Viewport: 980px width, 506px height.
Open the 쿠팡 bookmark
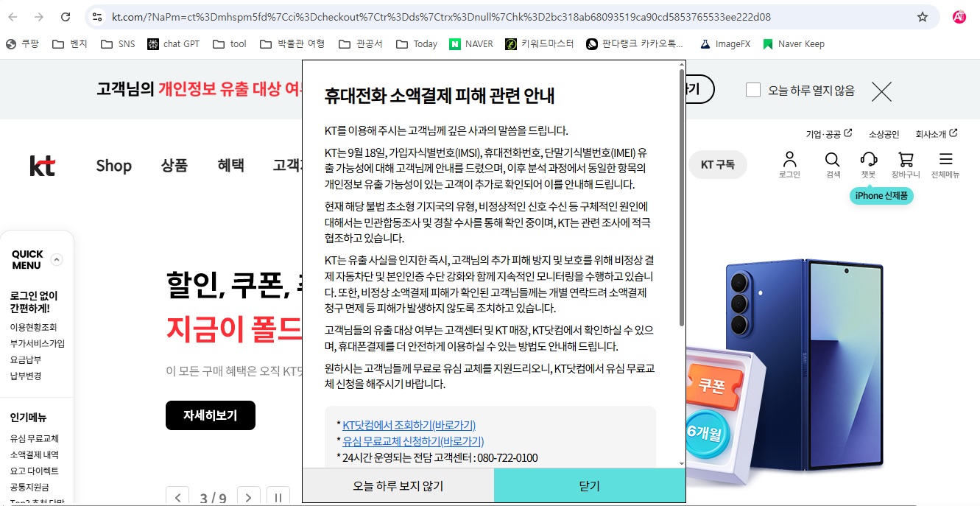[23, 44]
